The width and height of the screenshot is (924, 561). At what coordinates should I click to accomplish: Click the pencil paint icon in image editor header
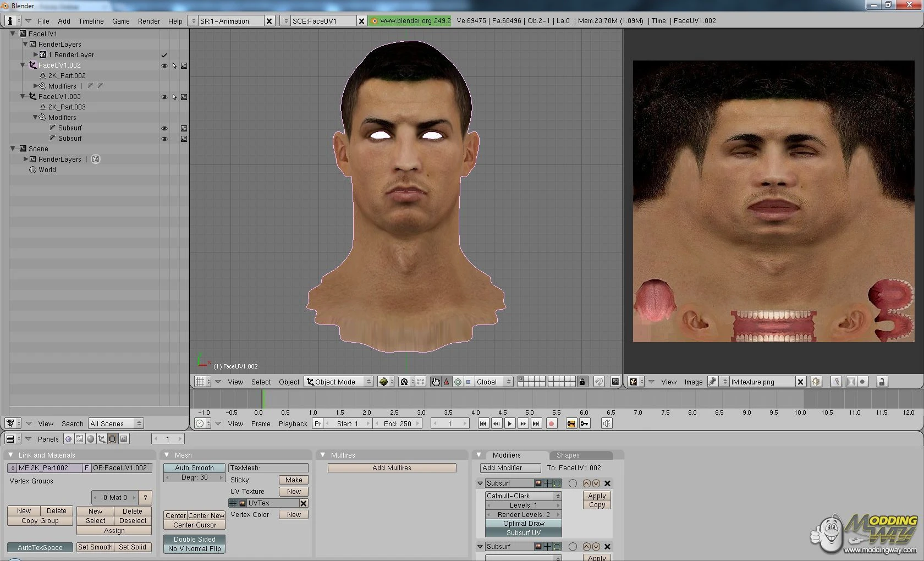(836, 382)
